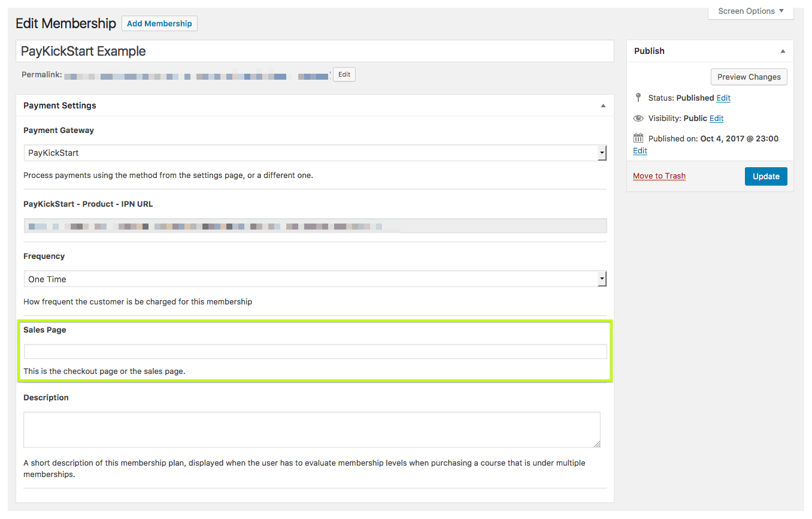Click the Publish panel heading
Image resolution: width=812 pixels, height=519 pixels.
[x=649, y=51]
